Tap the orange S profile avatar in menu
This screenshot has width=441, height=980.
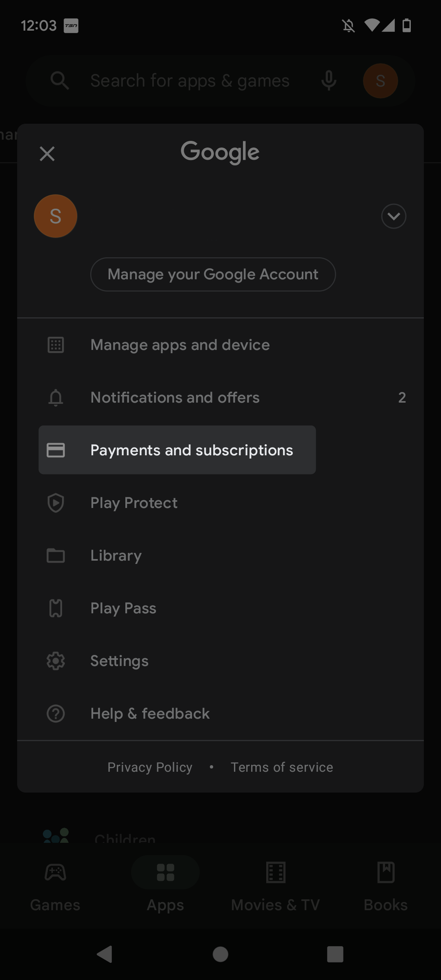coord(56,216)
